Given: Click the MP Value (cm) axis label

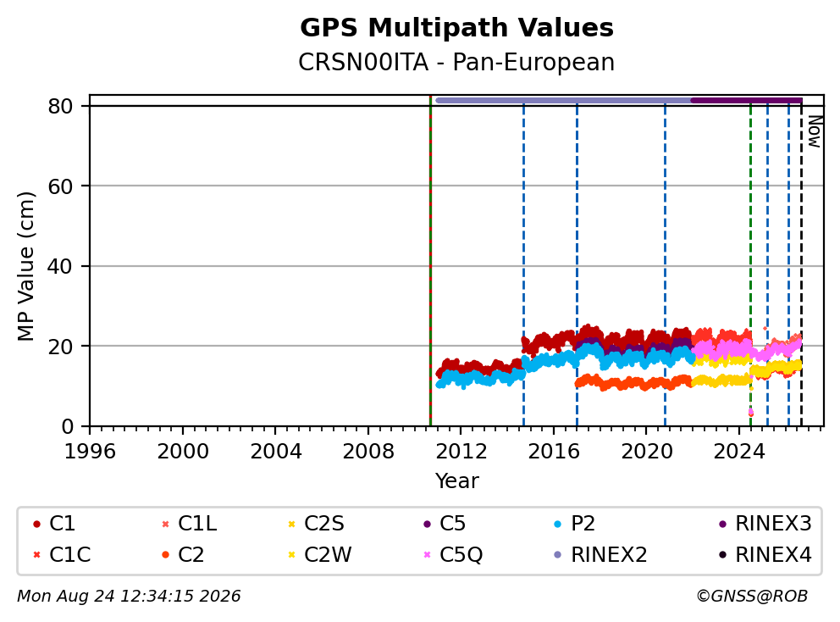Looking at the screenshot, I should point(25,266).
